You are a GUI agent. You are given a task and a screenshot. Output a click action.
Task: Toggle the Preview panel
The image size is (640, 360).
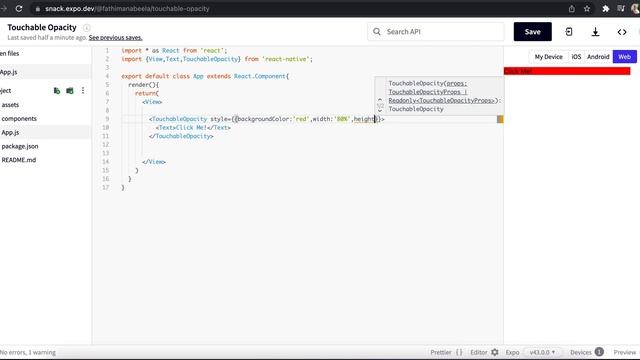click(x=624, y=352)
